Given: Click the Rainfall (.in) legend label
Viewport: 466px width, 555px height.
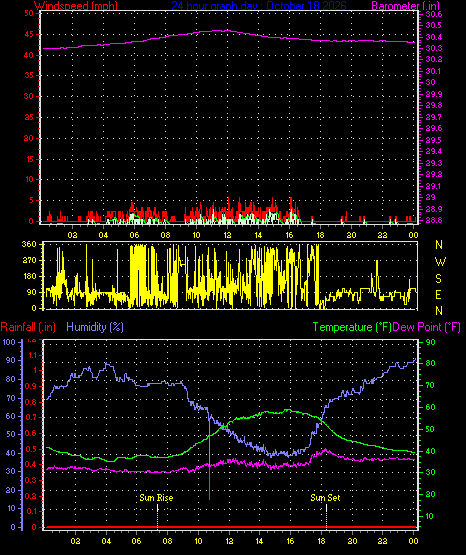Looking at the screenshot, I should [28, 327].
